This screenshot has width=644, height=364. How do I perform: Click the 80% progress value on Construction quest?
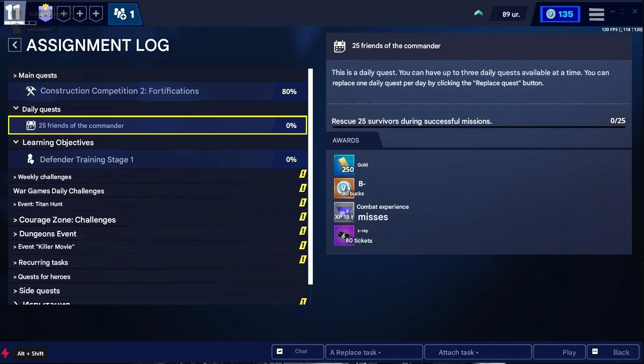[x=289, y=91]
